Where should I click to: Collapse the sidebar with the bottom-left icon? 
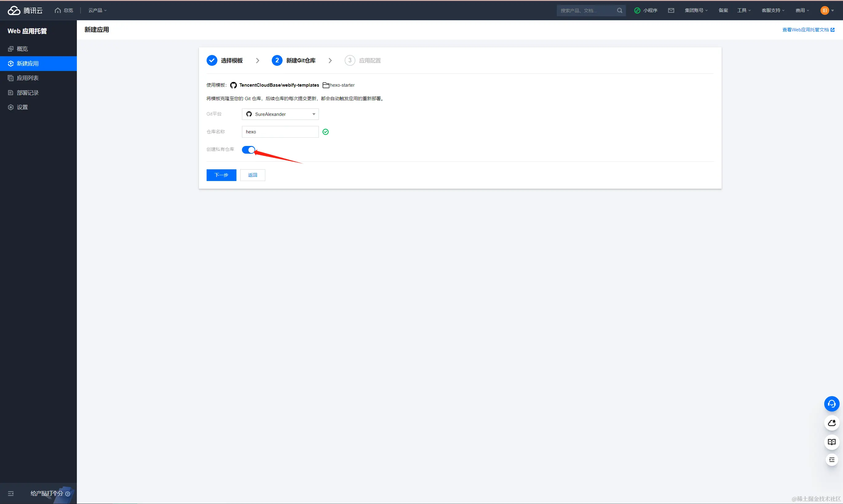click(11, 494)
